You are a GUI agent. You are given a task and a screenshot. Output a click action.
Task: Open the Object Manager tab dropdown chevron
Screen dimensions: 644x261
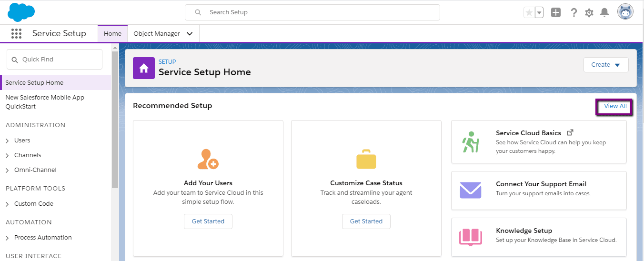190,34
